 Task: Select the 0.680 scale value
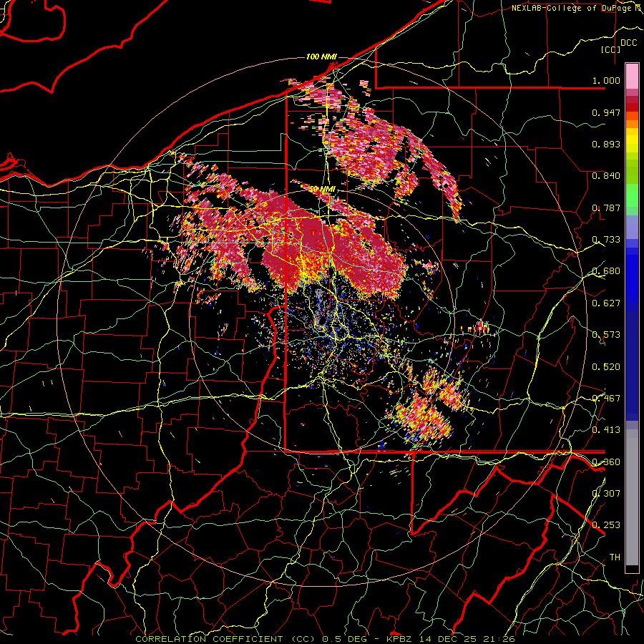click(606, 270)
